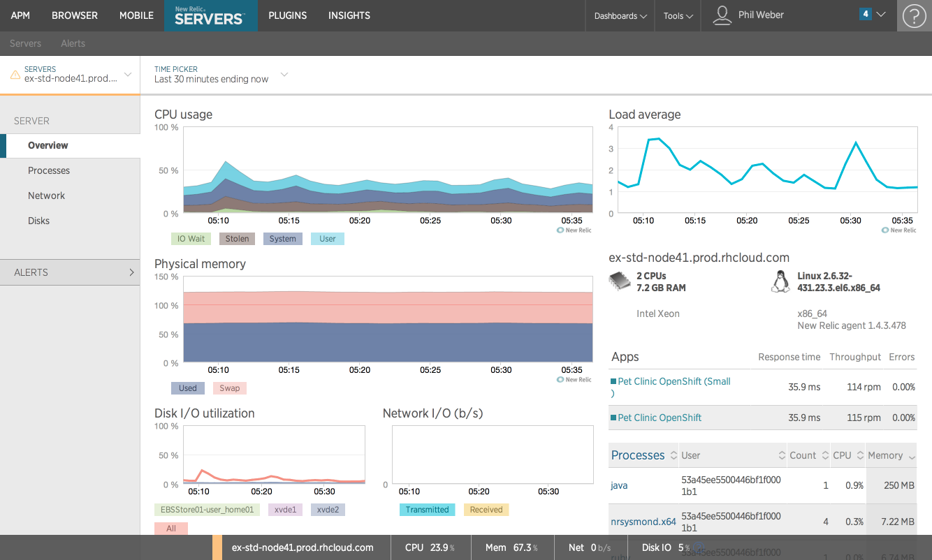Click the warning triangle next to Servers
This screenshot has height=560, width=932.
[x=15, y=74]
